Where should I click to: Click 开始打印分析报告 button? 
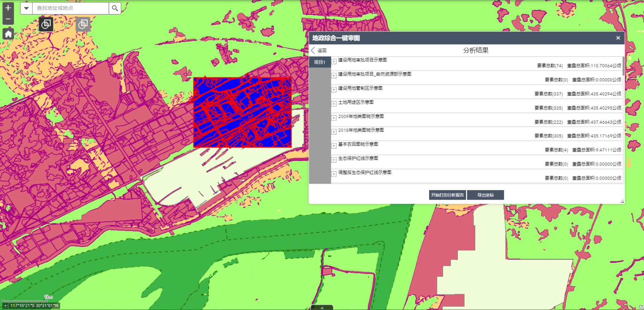point(447,195)
